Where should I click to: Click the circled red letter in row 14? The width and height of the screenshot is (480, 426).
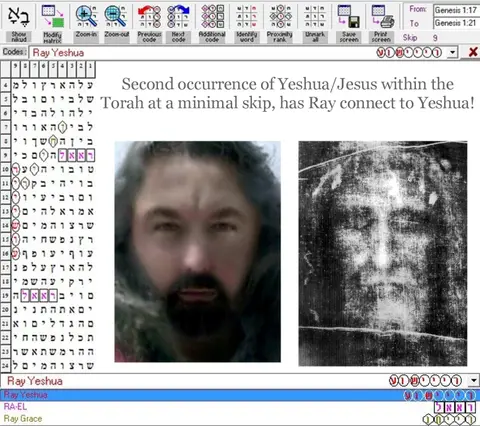tap(16, 226)
